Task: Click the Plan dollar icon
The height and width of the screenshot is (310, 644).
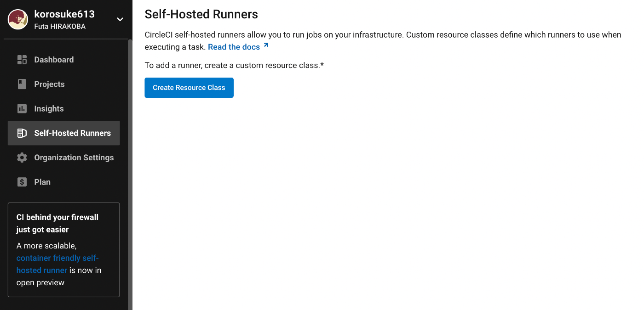Action: 22,182
